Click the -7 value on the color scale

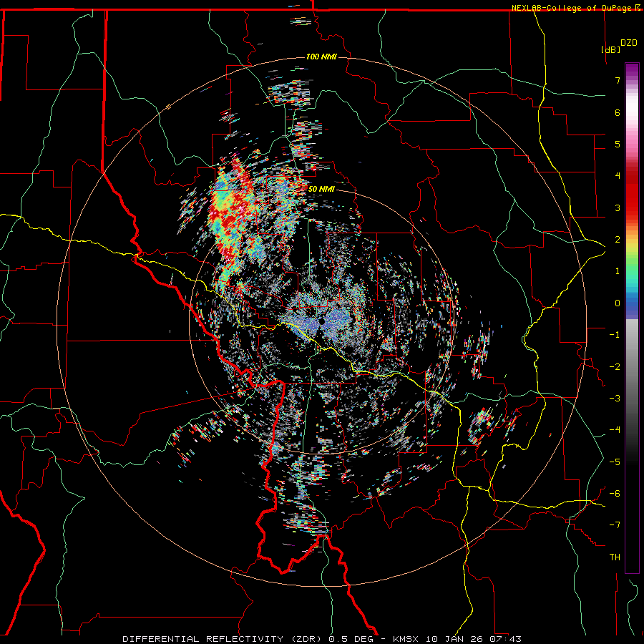[615, 525]
